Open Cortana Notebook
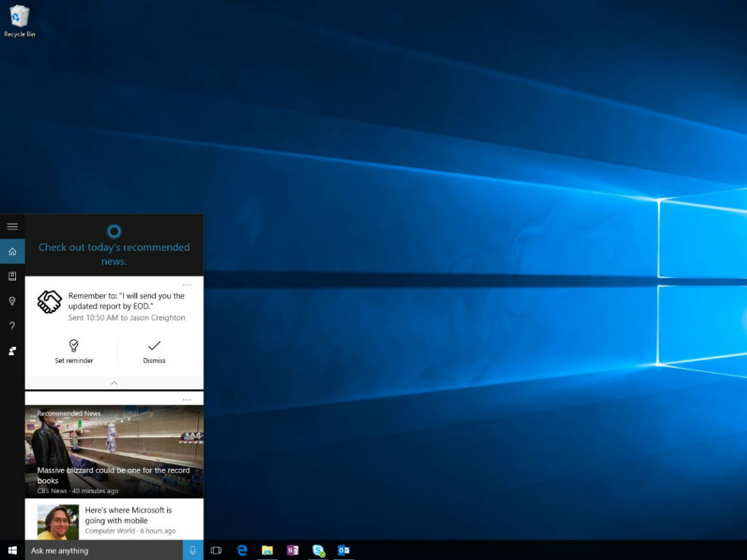 tap(12, 276)
